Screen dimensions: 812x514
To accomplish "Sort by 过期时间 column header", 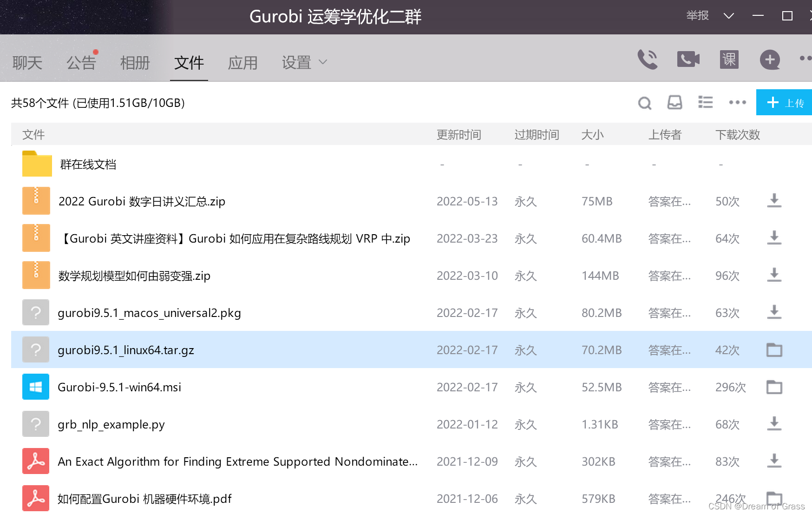I will [x=537, y=135].
